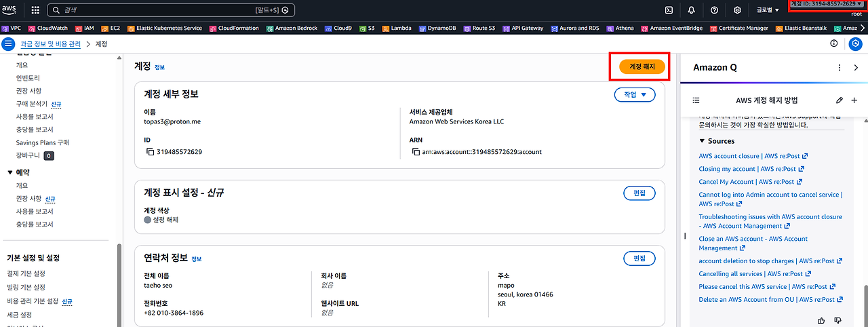Open the EC2 shortcut
The width and height of the screenshot is (868, 327).
[111, 28]
